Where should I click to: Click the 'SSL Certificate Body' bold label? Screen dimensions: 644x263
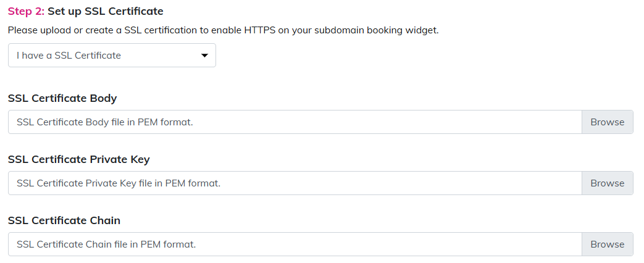62,98
